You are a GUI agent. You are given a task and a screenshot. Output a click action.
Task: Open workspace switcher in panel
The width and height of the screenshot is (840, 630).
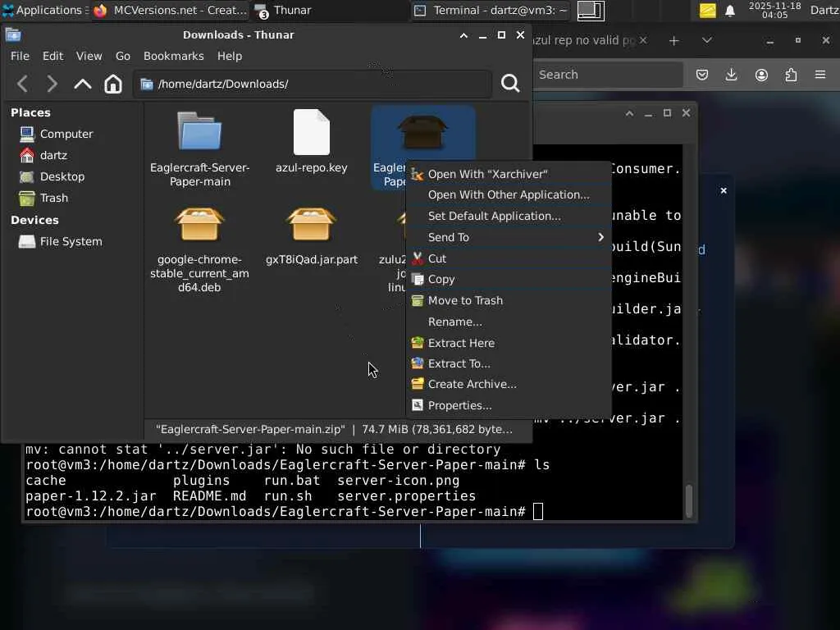pos(591,11)
